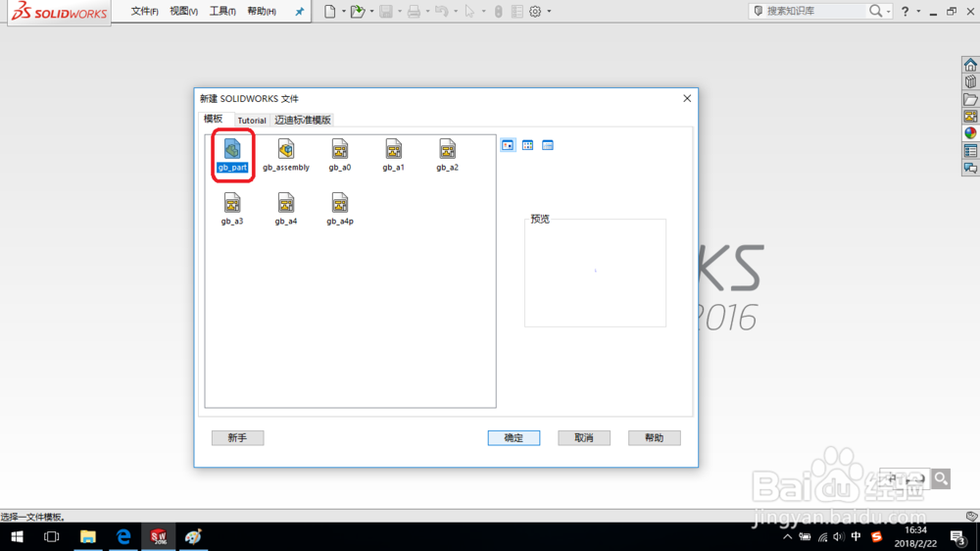Click the search magnifier icon
The image size is (980, 551).
click(x=875, y=11)
